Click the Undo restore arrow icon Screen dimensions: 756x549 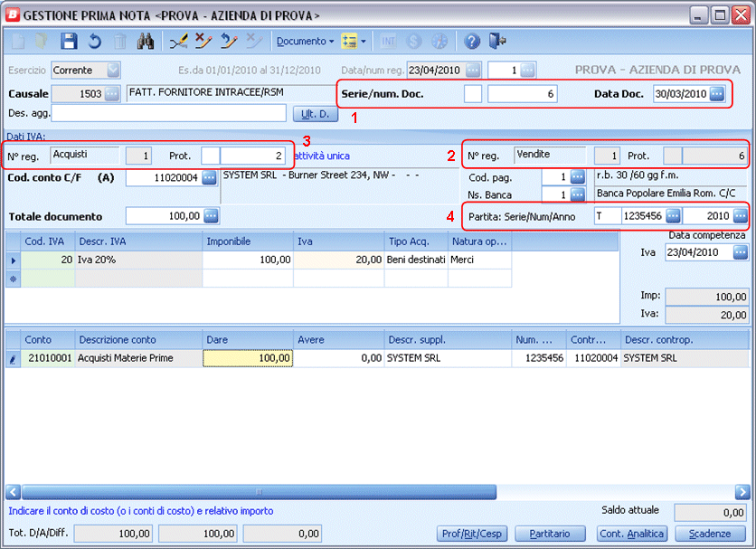tap(94, 42)
